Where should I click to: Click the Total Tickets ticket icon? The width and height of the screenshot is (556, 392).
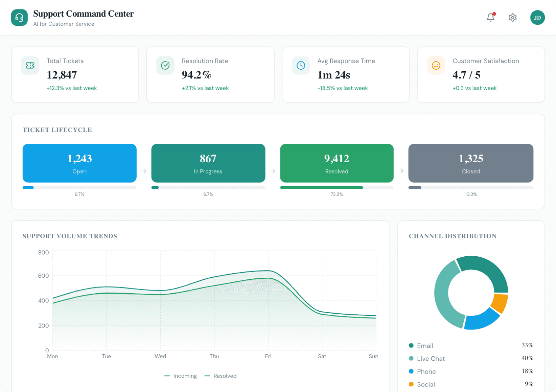coord(30,65)
